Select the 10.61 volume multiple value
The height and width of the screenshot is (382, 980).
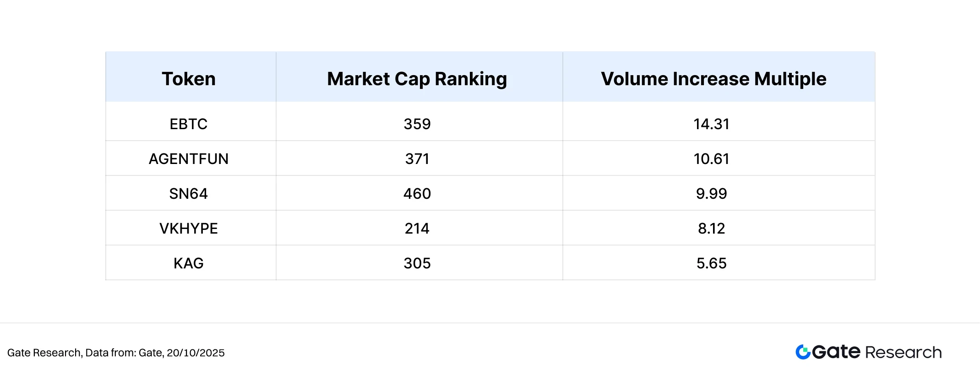711,158
